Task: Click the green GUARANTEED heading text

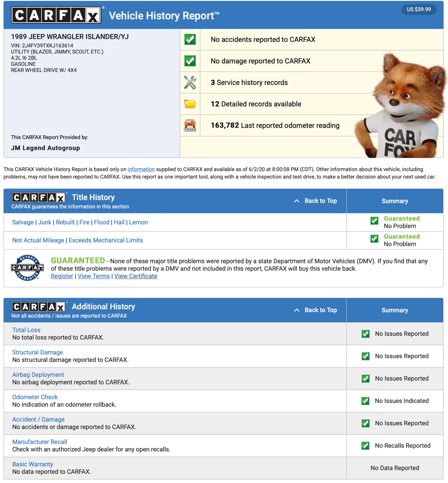Action: 78,260
